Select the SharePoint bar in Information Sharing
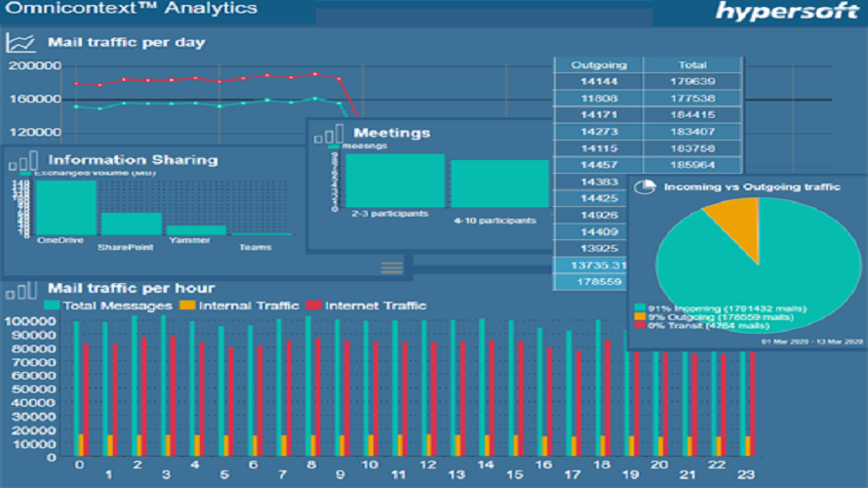 click(x=132, y=224)
